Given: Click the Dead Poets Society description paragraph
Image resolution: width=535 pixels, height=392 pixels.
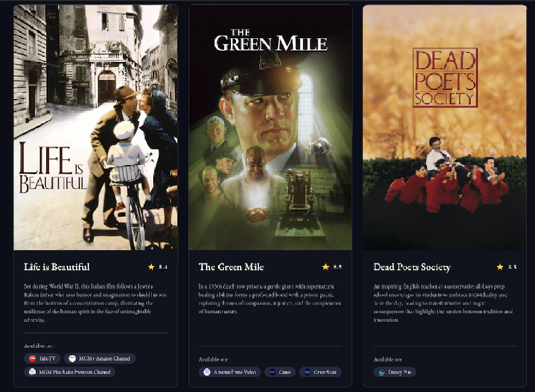Looking at the screenshot, I should (443, 303).
